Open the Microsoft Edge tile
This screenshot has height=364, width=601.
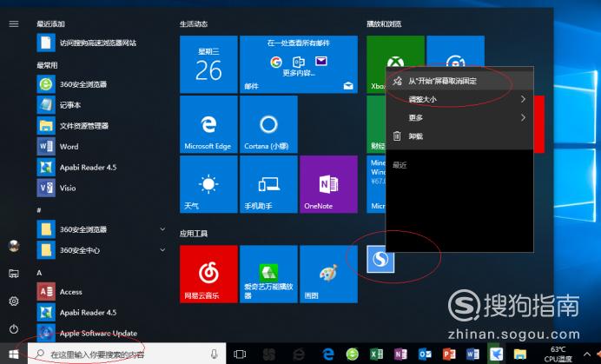click(x=208, y=124)
